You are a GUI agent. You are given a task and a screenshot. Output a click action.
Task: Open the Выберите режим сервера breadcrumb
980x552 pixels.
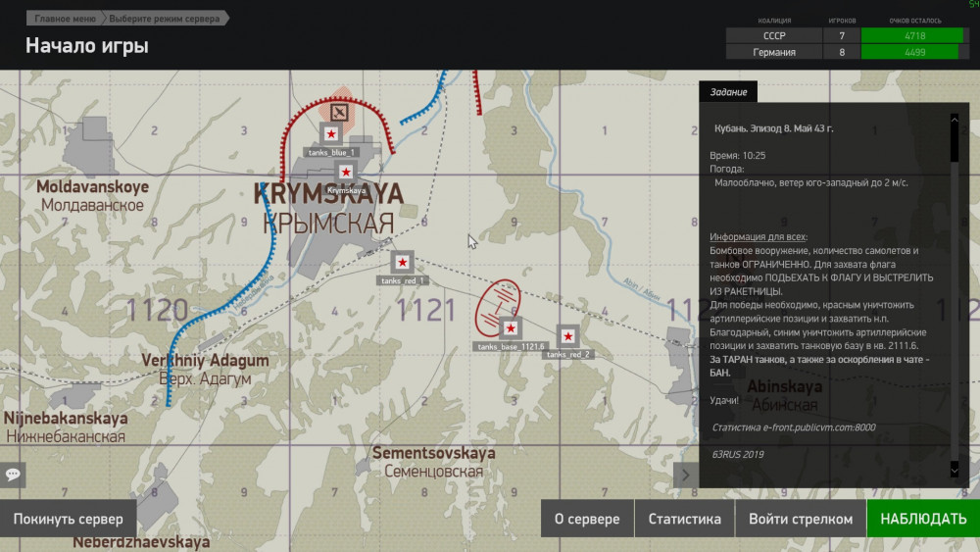[165, 19]
